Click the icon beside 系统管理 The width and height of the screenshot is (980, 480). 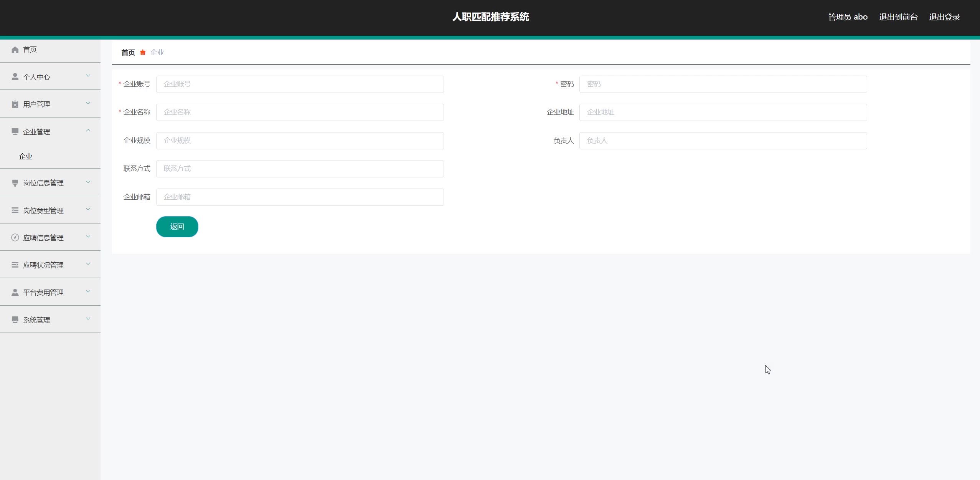[15, 320]
